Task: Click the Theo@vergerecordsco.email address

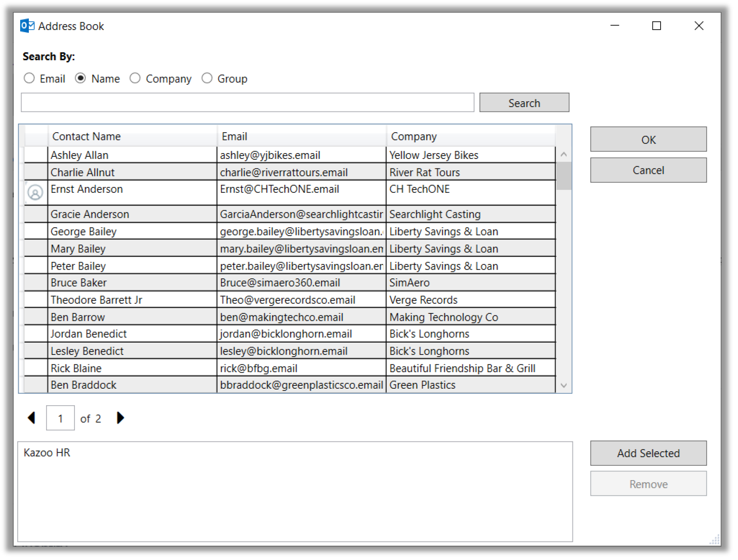Action: pos(288,300)
